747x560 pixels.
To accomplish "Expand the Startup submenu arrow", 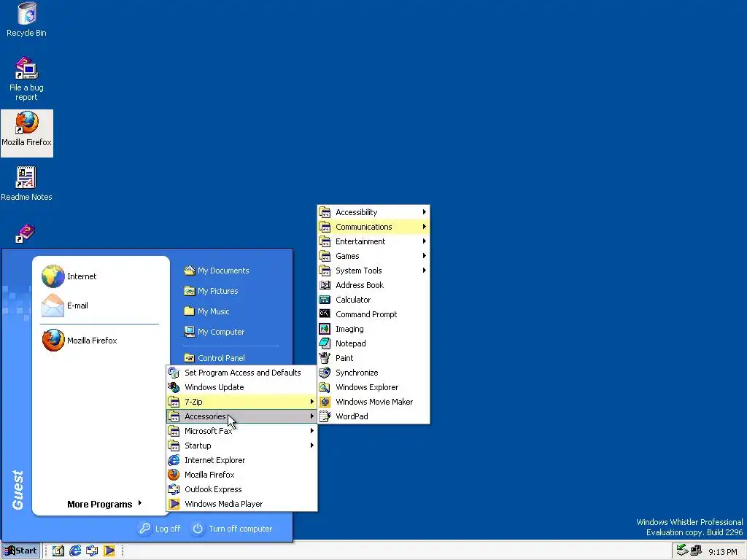I will point(312,446).
